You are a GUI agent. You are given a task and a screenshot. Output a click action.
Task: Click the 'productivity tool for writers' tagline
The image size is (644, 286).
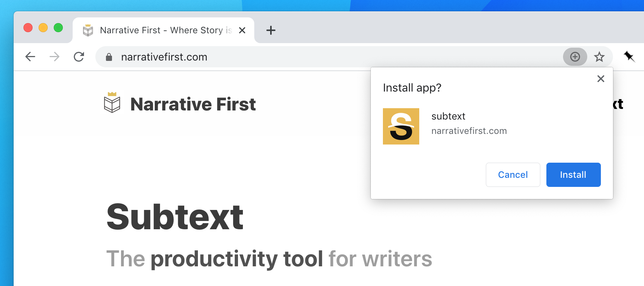[269, 259]
